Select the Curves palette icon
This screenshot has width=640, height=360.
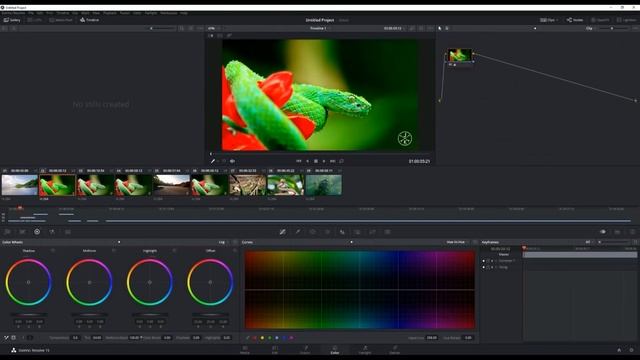click(282, 232)
